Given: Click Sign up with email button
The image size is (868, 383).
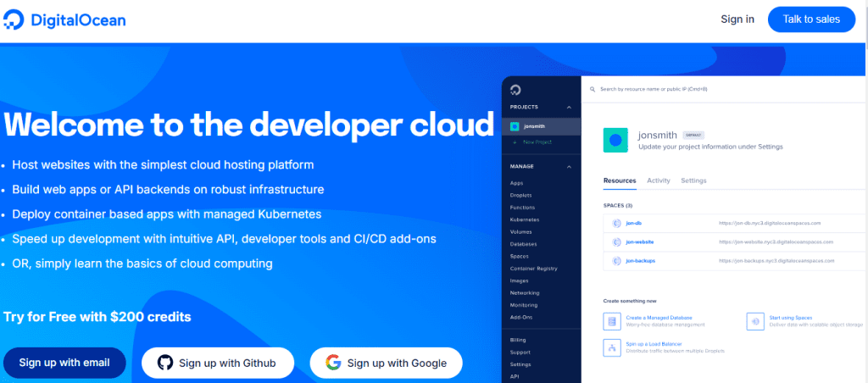Looking at the screenshot, I should [x=64, y=363].
